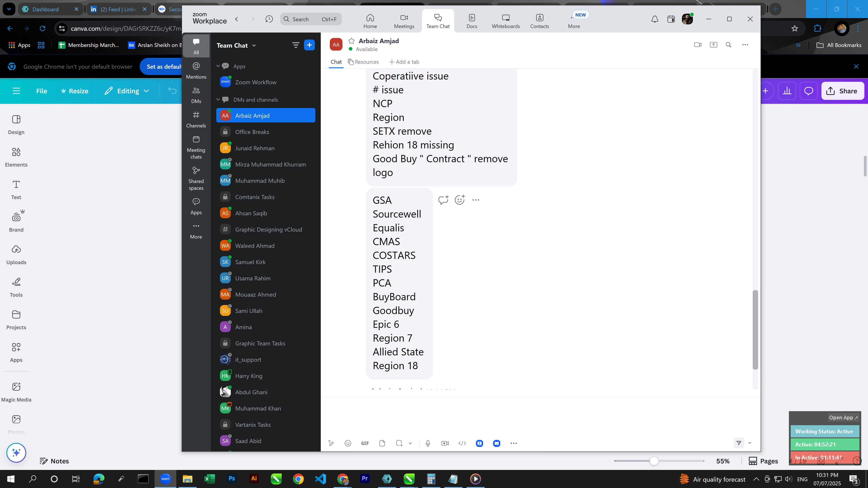
Task: Record a video message
Action: click(x=445, y=443)
